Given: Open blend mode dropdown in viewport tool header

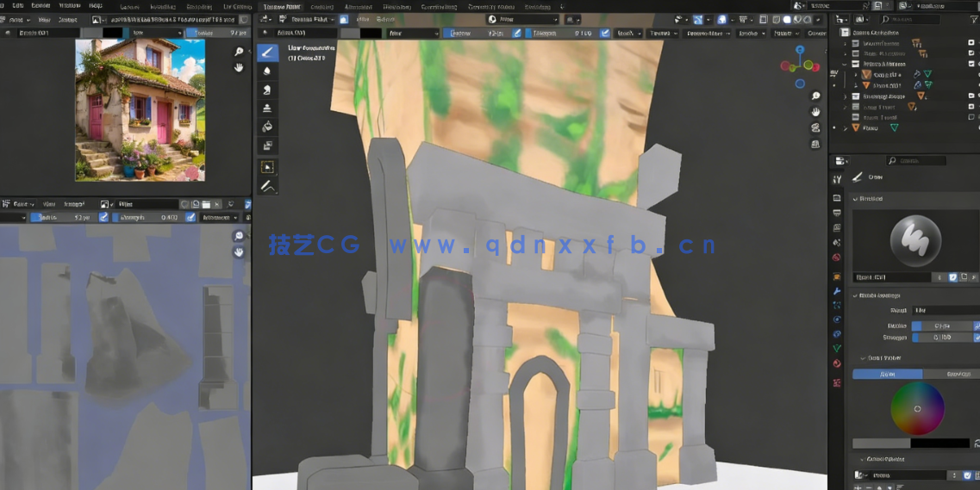Looking at the screenshot, I should point(414,33).
